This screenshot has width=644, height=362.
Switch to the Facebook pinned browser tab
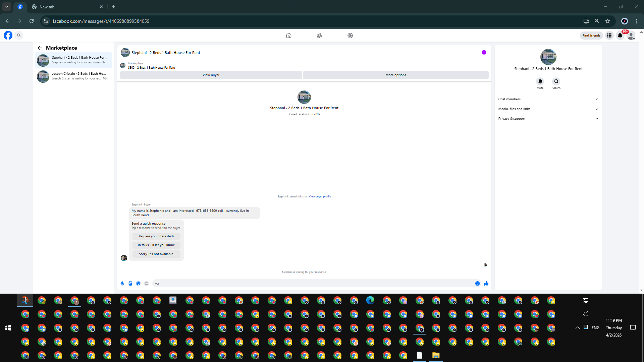[20, 7]
